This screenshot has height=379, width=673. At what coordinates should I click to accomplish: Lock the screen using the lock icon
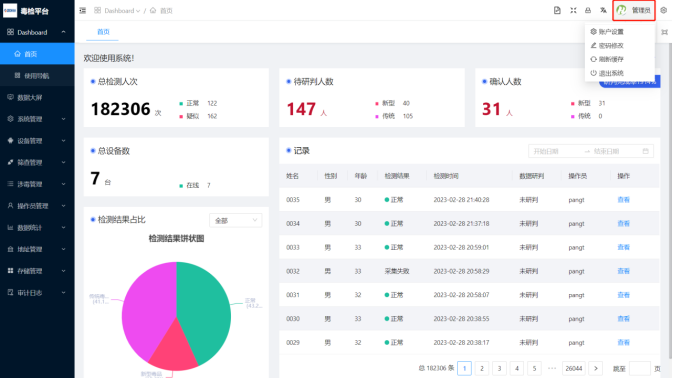click(x=588, y=10)
